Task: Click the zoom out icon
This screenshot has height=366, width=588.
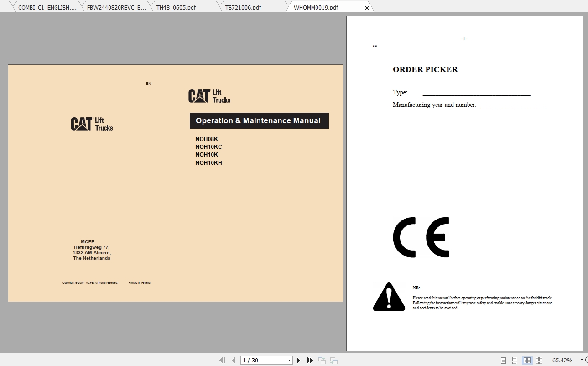Action: coord(586,360)
